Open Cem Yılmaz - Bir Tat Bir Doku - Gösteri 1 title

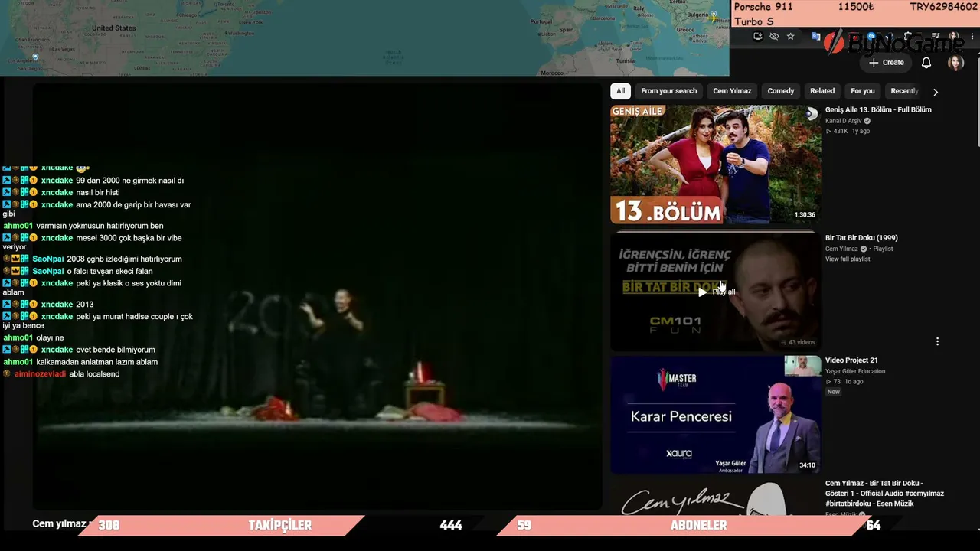tap(884, 494)
